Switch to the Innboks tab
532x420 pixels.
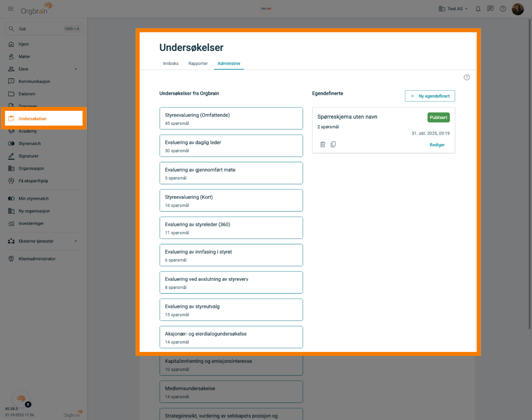coord(171,63)
